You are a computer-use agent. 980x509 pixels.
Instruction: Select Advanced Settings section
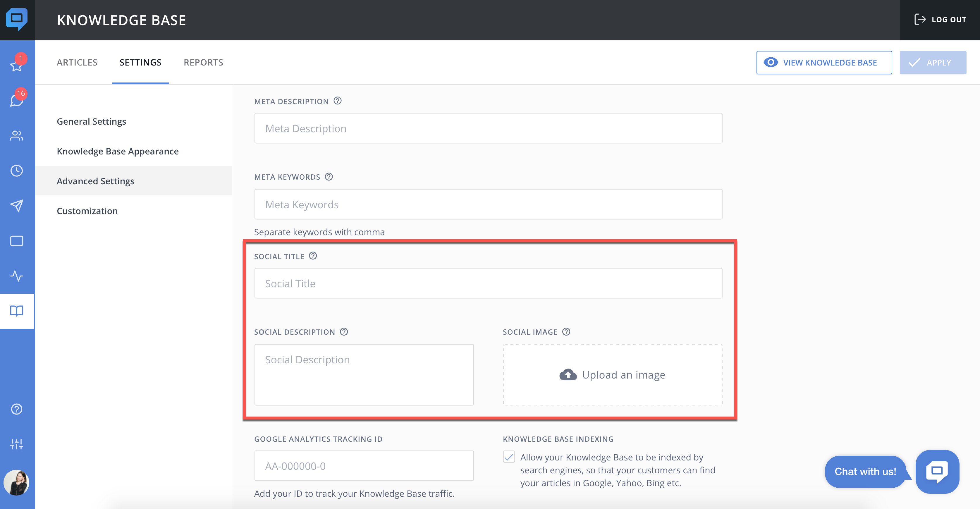134,181
